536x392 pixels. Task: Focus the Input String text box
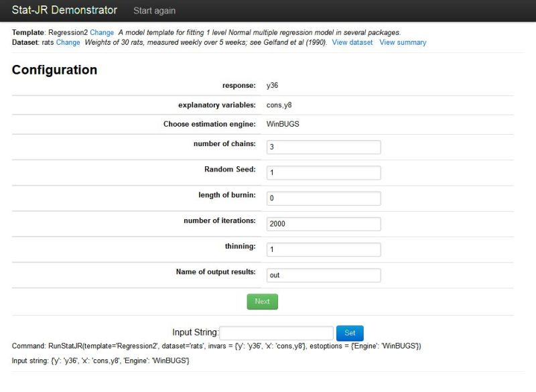276,333
